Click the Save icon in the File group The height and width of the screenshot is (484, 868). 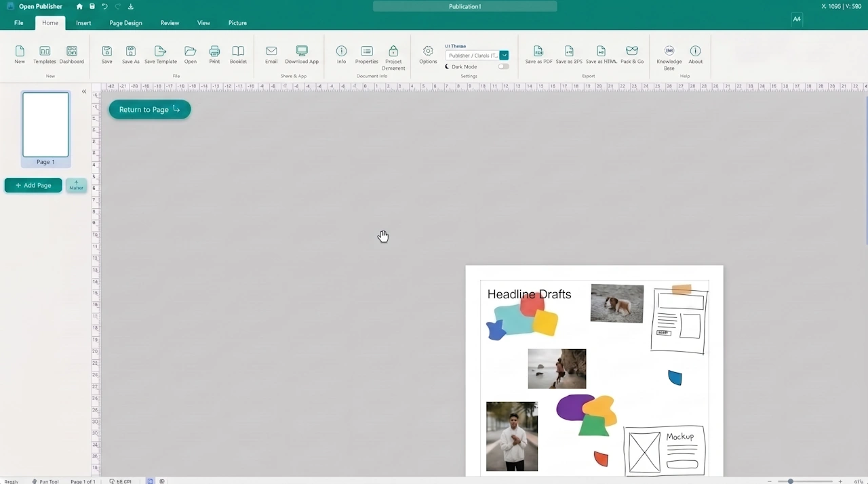pos(107,55)
